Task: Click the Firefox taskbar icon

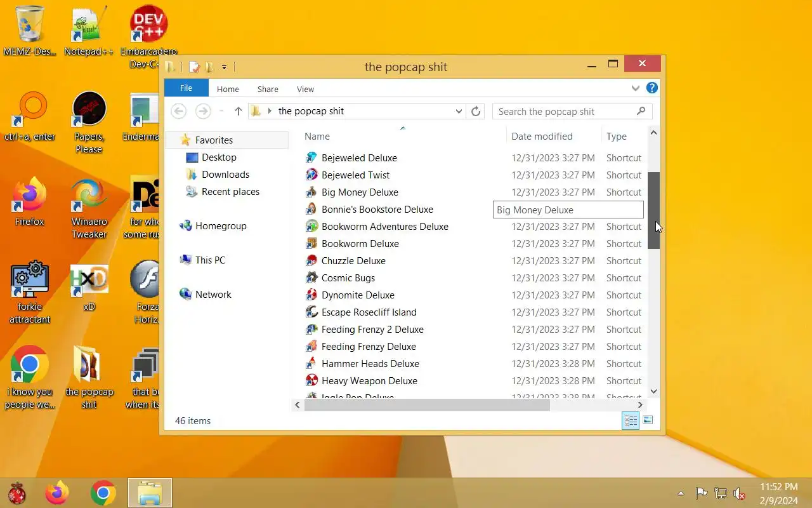Action: (x=56, y=493)
